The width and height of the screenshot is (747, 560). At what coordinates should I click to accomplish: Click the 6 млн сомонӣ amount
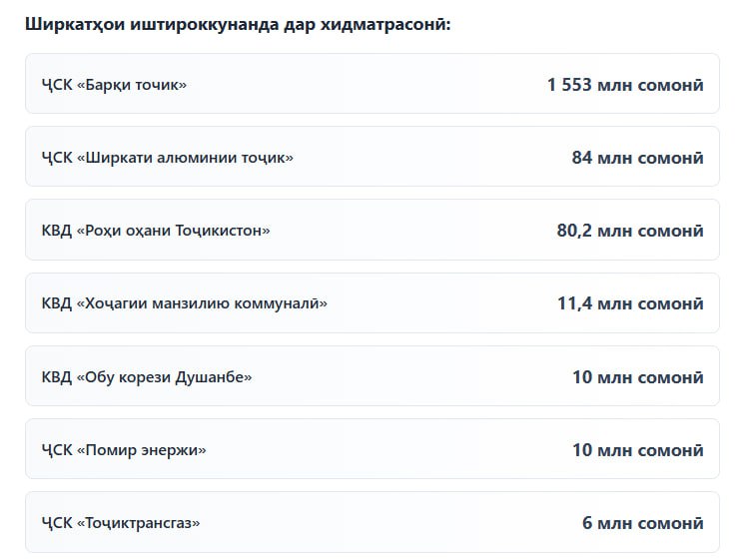tap(642, 523)
